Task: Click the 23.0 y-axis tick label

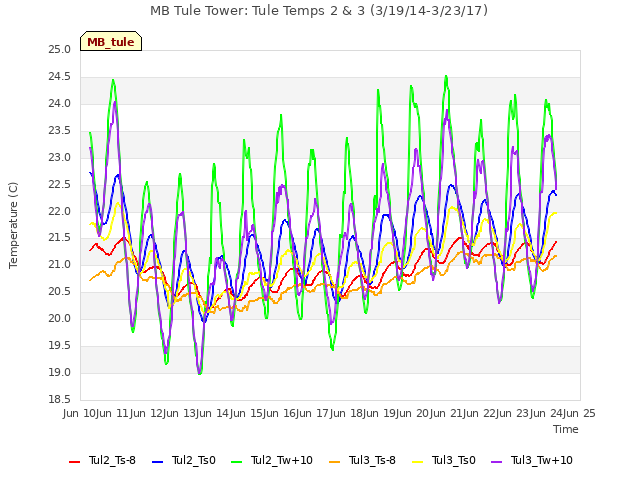Action: click(60, 158)
